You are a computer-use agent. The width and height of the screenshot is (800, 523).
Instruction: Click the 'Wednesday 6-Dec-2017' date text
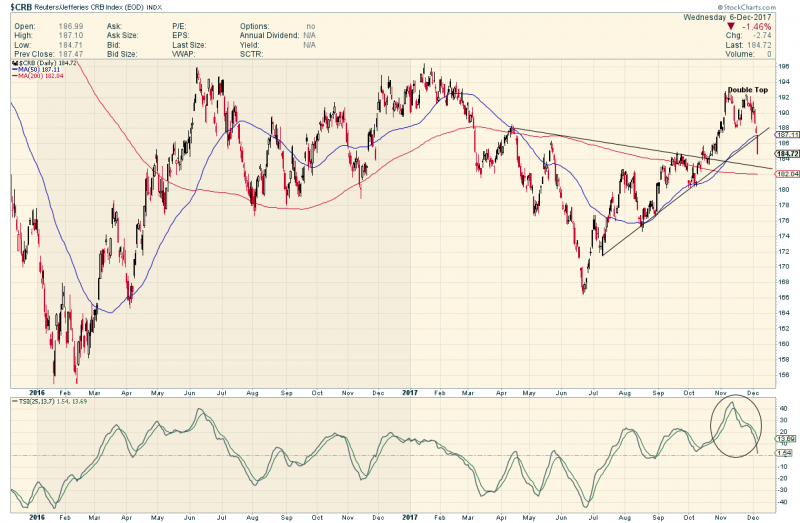coord(727,17)
